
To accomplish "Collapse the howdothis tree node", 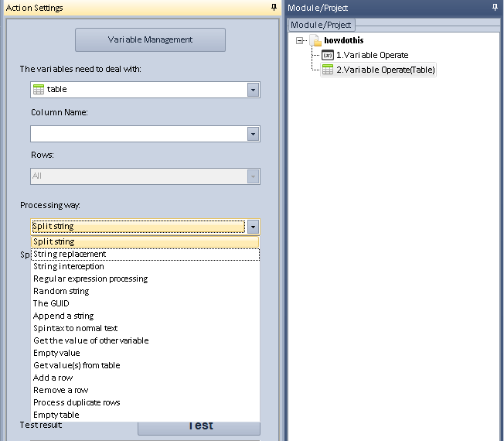I will tap(300, 40).
